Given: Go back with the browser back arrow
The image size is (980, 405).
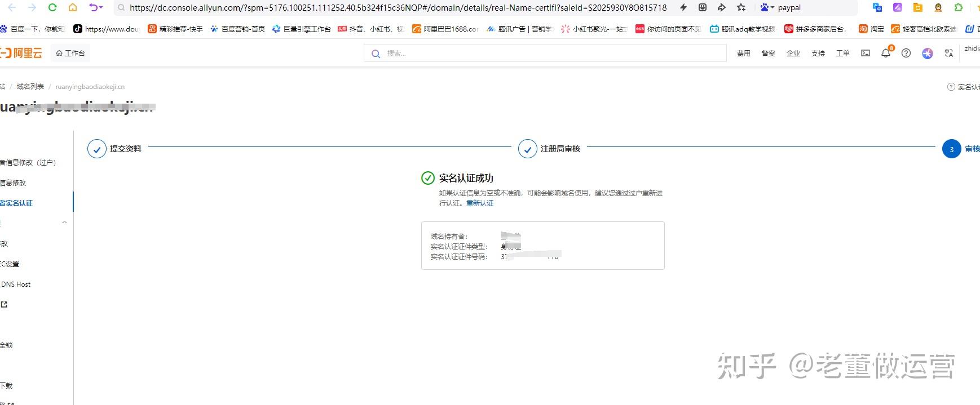Looking at the screenshot, I should pos(11,7).
